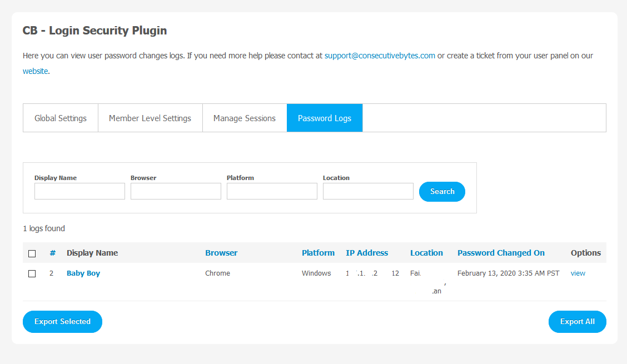Viewport: 627px width, 364px height.
Task: Open the website link
Action: 35,71
